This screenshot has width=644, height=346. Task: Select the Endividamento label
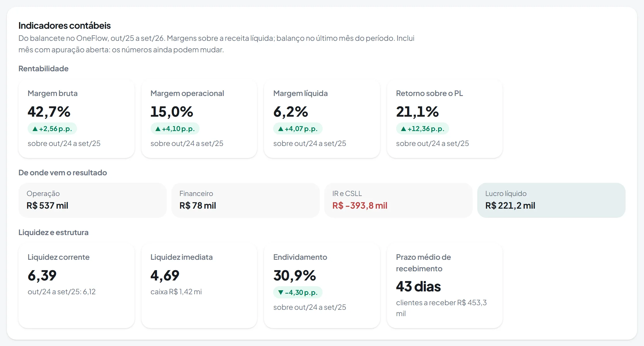[300, 257]
